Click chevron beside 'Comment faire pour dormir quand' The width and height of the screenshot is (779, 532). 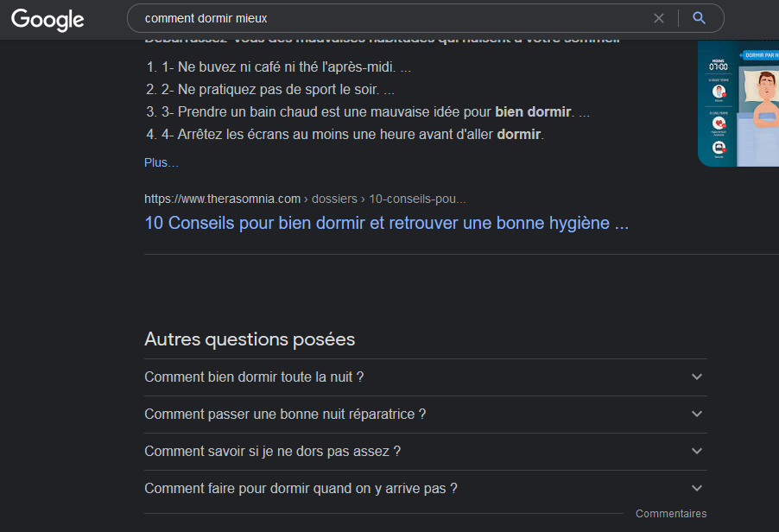tap(697, 489)
